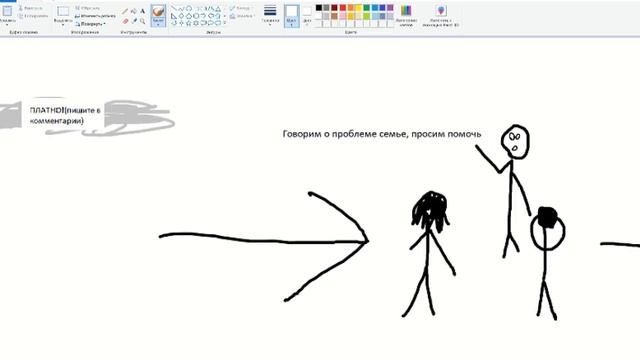Image resolution: width=640 pixels, height=360 pixels.
Task: Choose the Pentagon shape
Action: point(189,16)
